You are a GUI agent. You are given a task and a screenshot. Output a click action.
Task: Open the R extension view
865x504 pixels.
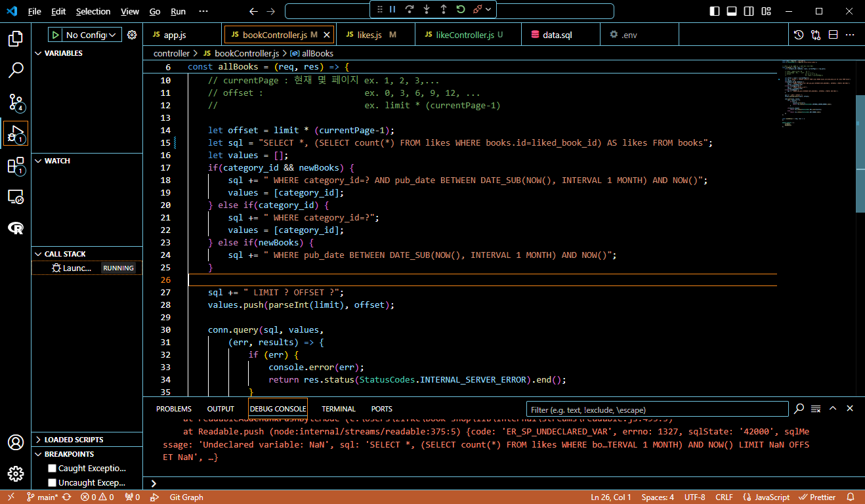[x=16, y=228]
